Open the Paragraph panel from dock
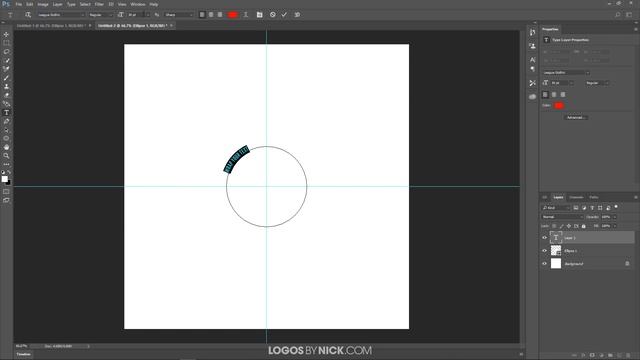The image size is (640, 360). pos(532,69)
